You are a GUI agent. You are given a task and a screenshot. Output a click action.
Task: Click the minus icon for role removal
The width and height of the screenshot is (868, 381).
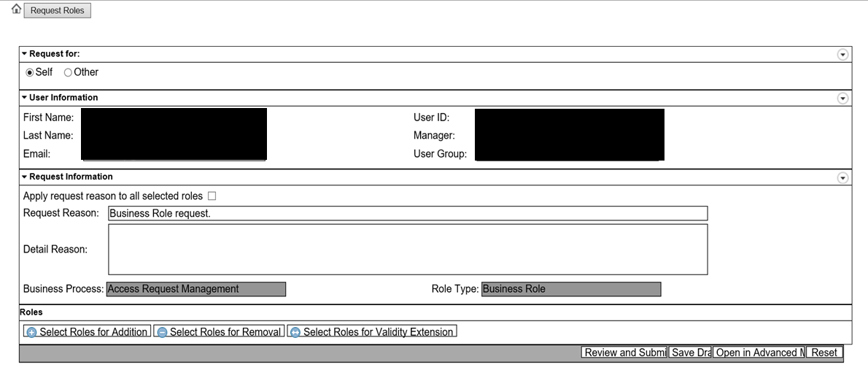click(x=162, y=332)
